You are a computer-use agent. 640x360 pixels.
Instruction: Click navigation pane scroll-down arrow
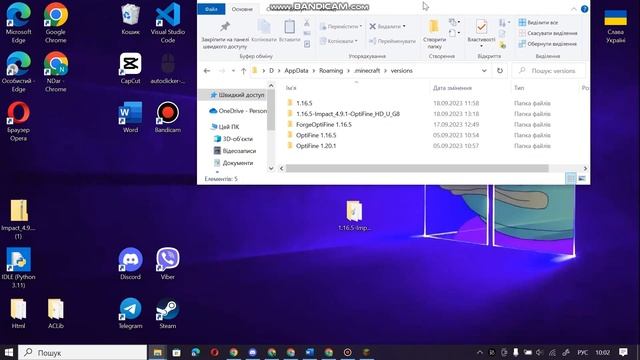[x=271, y=168]
